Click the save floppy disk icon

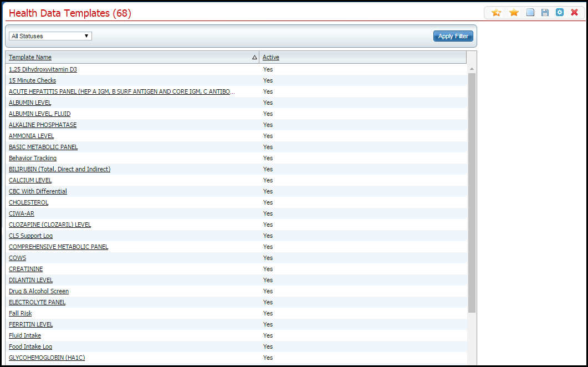pyautogui.click(x=545, y=13)
